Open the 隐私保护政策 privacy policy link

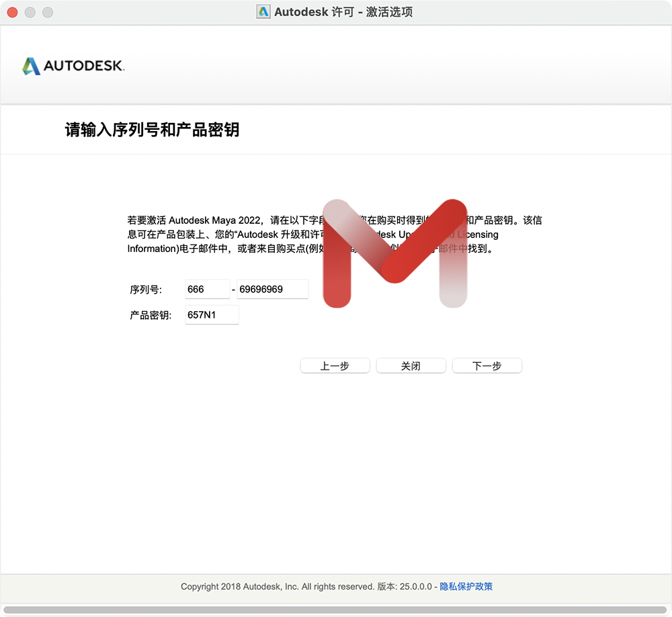(466, 586)
